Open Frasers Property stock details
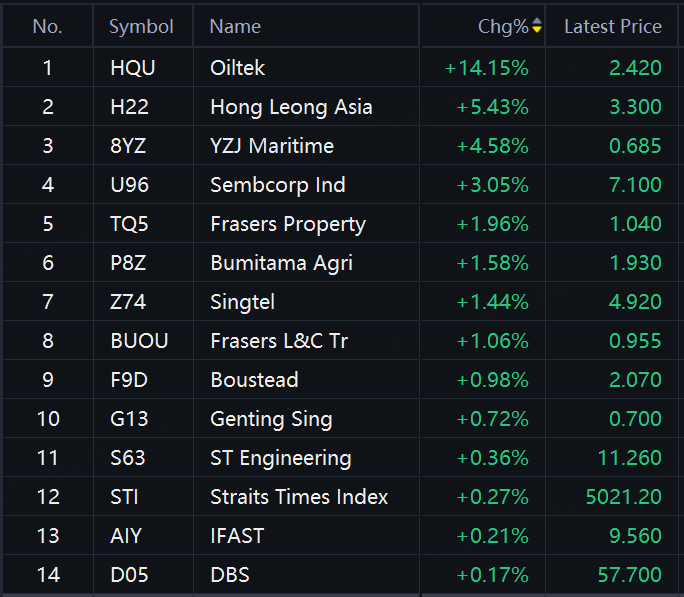 click(x=340, y=223)
